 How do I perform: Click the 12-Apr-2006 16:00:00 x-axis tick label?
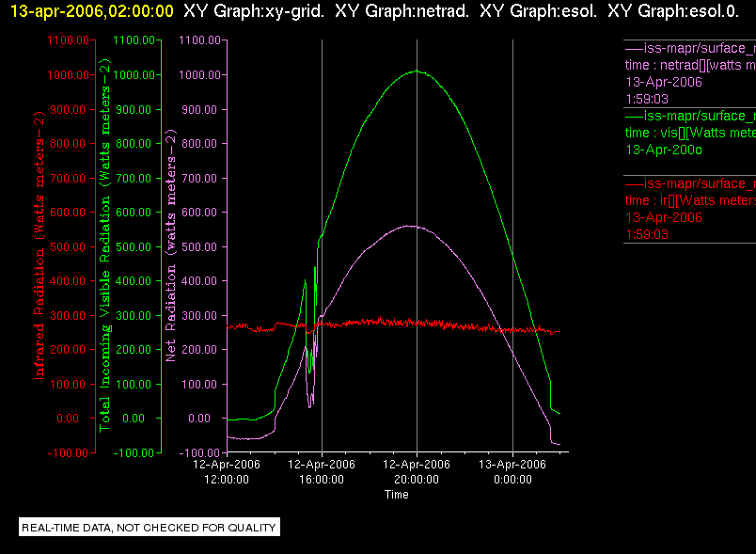[x=322, y=472]
